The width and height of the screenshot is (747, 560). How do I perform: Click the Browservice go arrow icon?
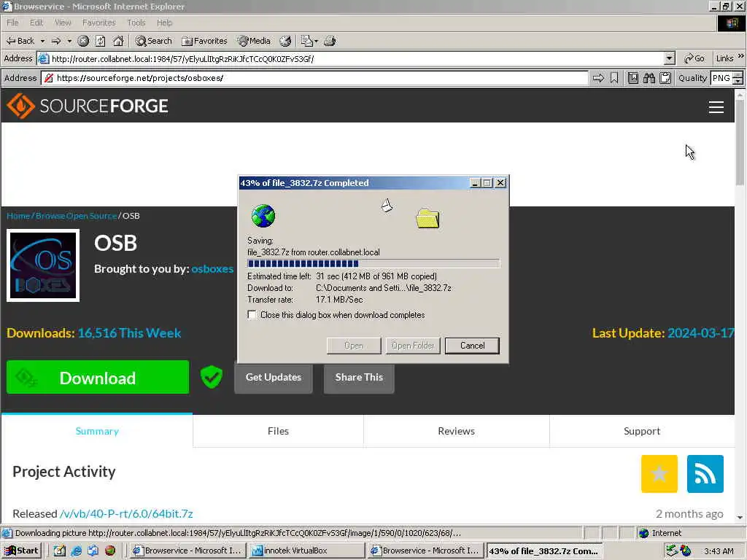[598, 78]
